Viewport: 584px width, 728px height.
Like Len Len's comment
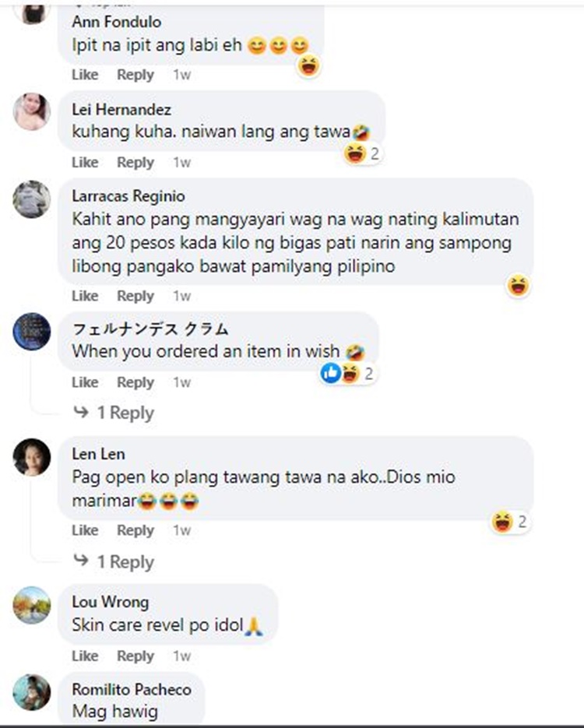click(x=85, y=529)
